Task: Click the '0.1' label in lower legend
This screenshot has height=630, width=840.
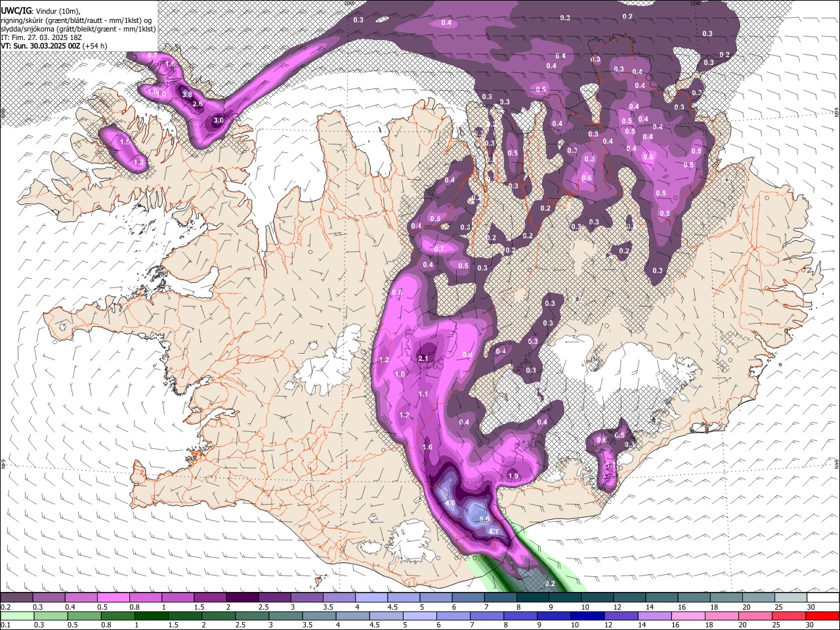Action: point(5,625)
